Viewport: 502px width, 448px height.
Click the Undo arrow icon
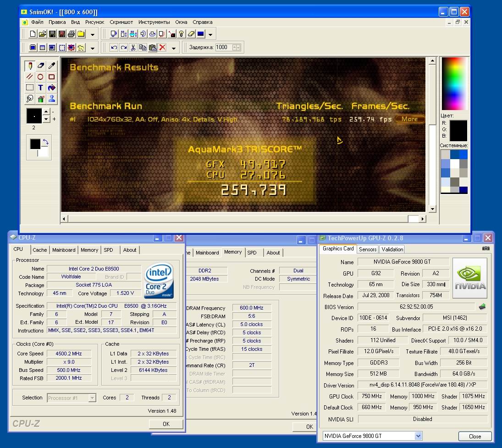114,48
